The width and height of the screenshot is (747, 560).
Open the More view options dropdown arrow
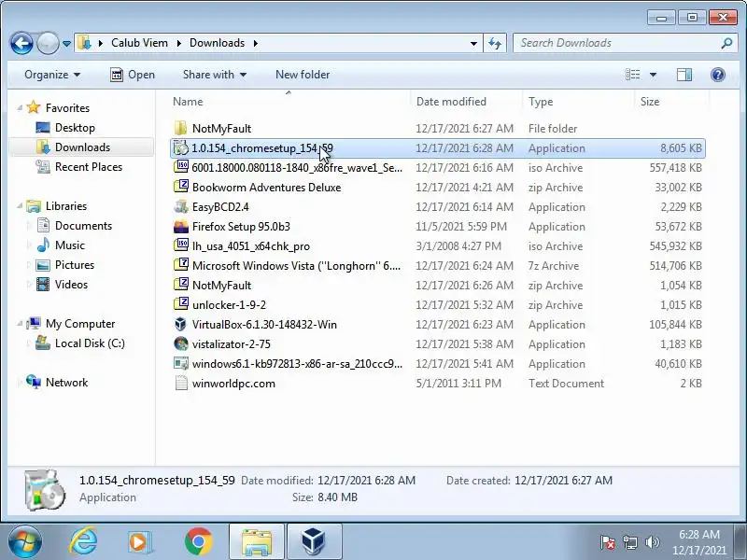click(x=653, y=75)
